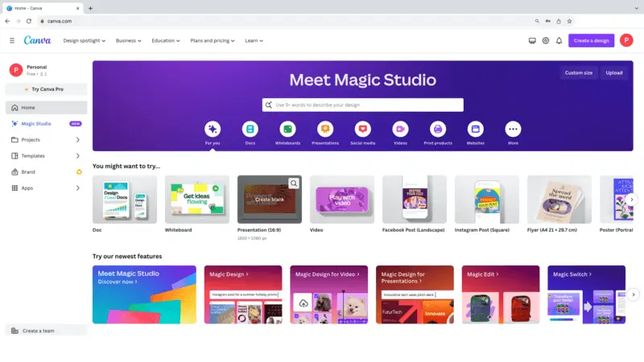Open the profile avatar in header
This screenshot has height=362, width=644.
(626, 40)
